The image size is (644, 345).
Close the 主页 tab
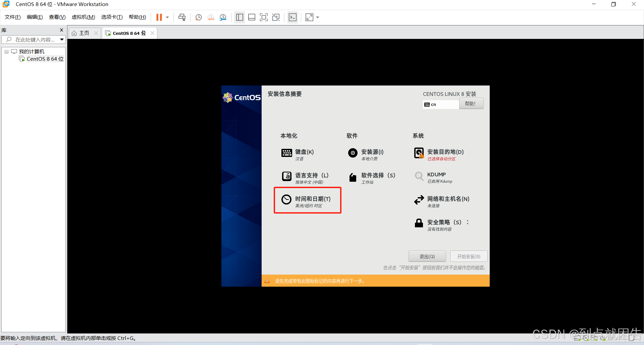pos(96,33)
